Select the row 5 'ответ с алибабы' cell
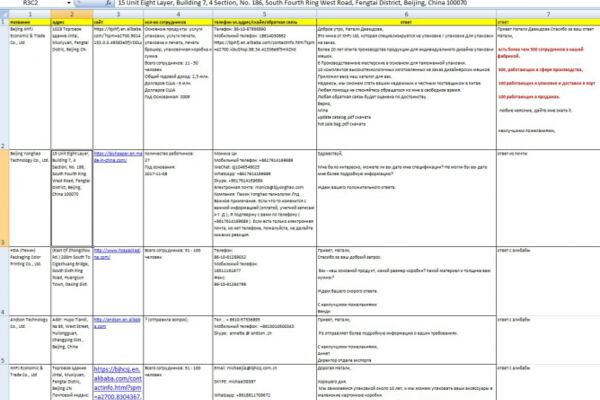Screen dimensions: 600x400 point(548,340)
